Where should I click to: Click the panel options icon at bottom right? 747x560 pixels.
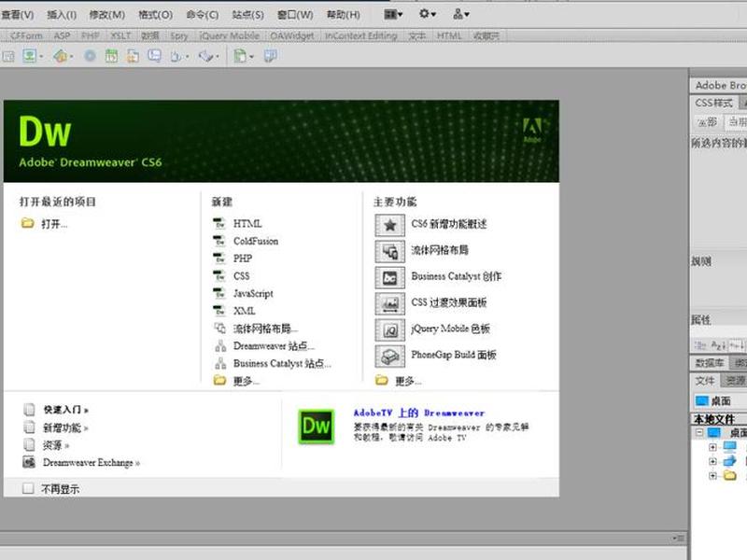click(x=679, y=538)
